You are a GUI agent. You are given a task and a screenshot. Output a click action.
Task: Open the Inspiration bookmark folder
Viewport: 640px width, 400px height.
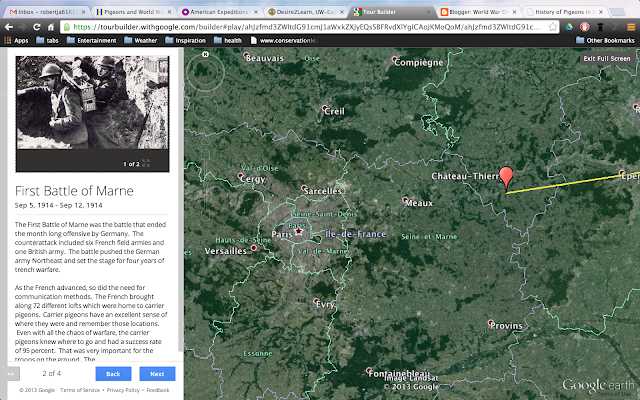(185, 40)
